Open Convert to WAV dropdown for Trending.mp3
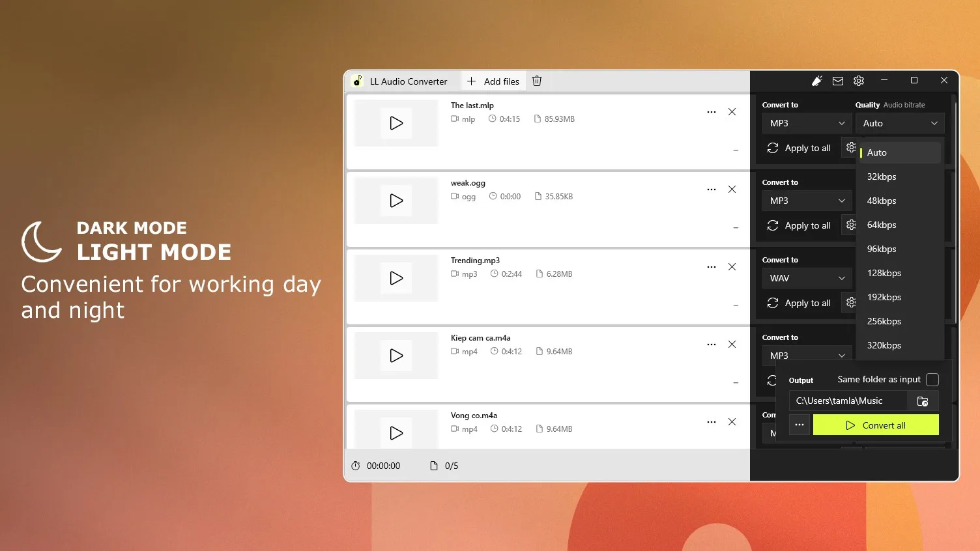The image size is (980, 551). [x=807, y=278]
